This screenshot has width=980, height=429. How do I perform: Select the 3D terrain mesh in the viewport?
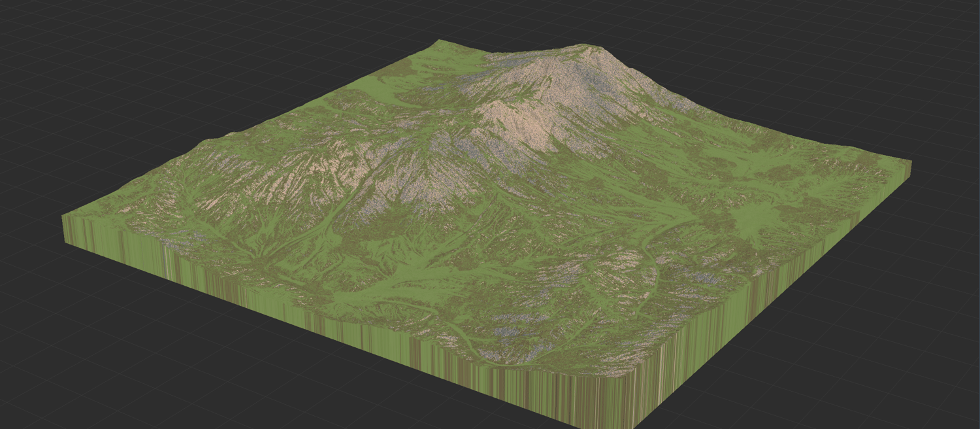pyautogui.click(x=487, y=235)
